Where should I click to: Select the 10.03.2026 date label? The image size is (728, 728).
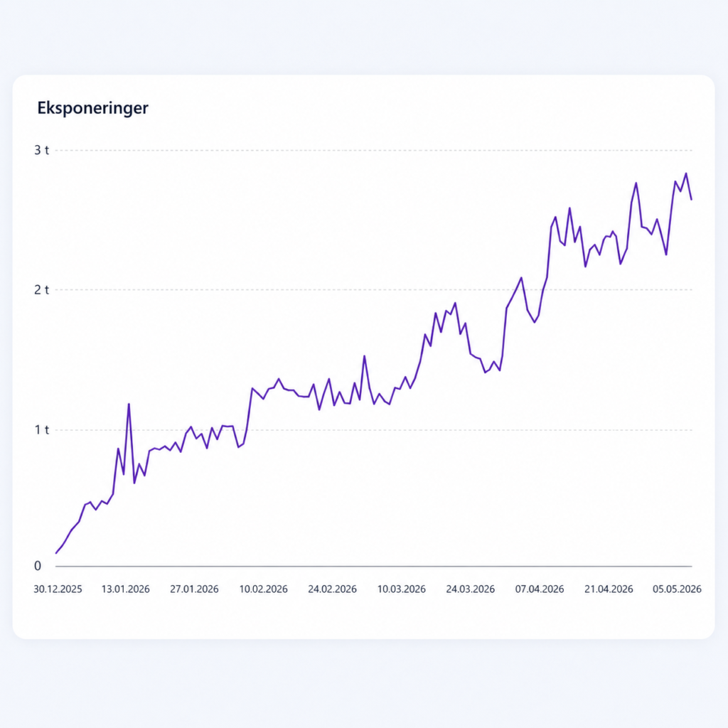[x=401, y=589]
